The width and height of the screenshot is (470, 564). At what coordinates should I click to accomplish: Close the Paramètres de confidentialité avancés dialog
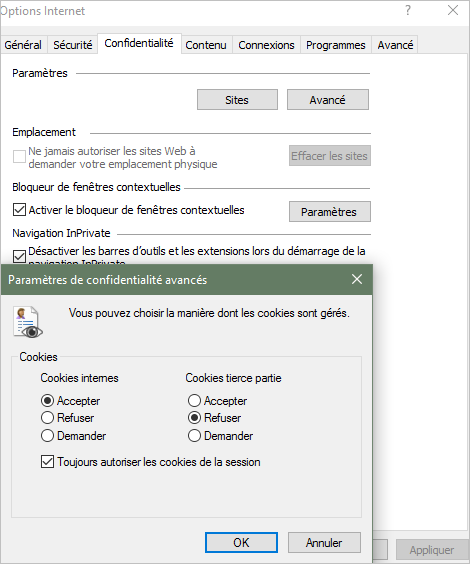coord(357,279)
